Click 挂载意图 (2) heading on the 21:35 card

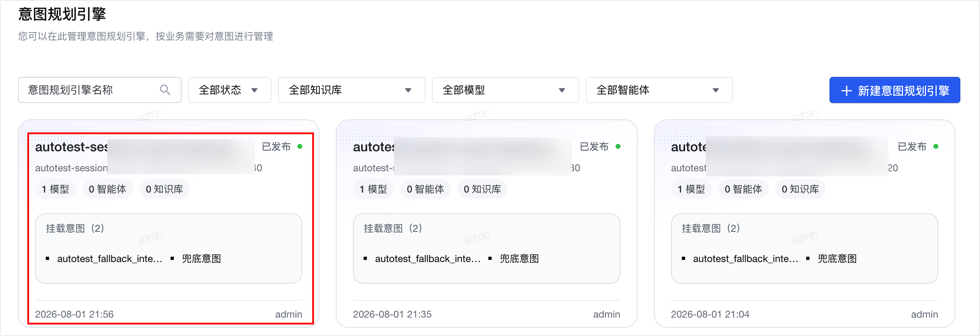[x=393, y=228]
